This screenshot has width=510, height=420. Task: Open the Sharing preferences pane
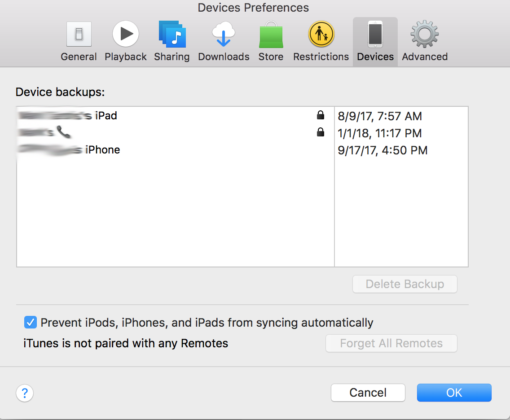click(x=172, y=33)
